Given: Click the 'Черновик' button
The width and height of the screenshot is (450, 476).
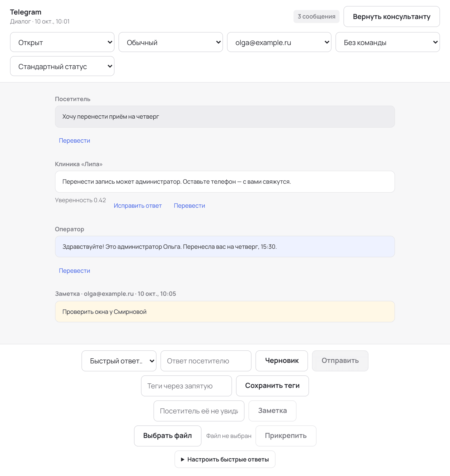Looking at the screenshot, I should coord(282,361).
